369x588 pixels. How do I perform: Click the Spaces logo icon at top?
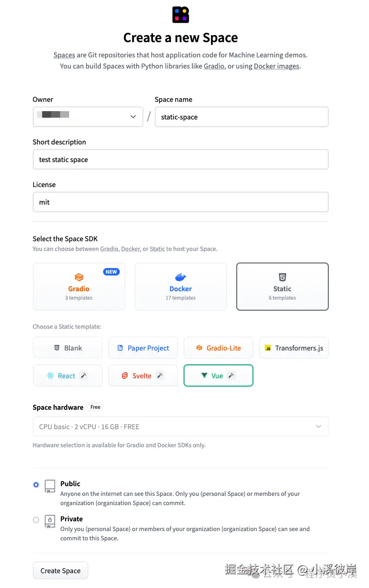click(181, 14)
